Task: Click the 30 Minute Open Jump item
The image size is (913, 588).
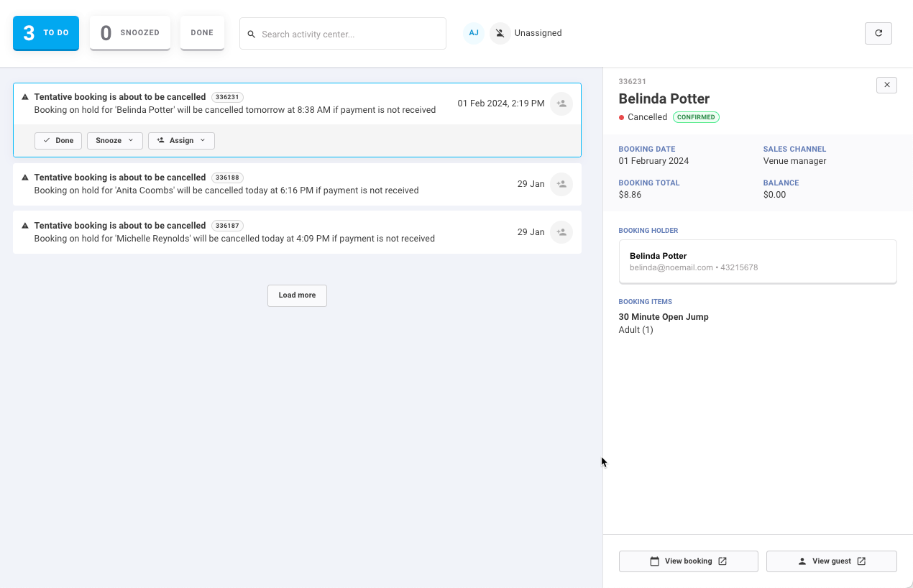Action: click(x=664, y=317)
